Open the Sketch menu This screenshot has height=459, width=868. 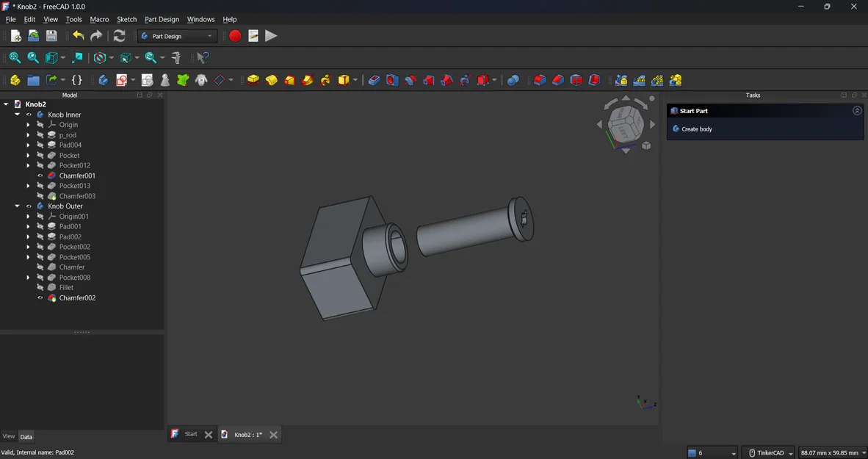(126, 20)
